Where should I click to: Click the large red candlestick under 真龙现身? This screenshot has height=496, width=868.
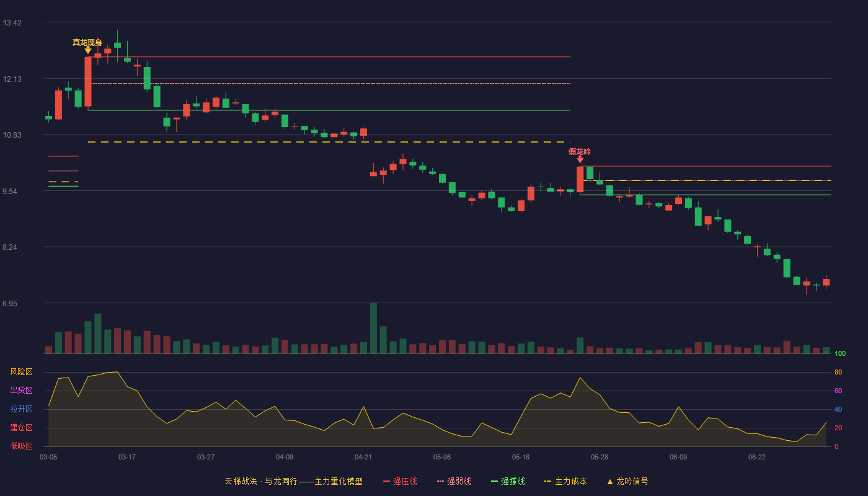click(88, 82)
